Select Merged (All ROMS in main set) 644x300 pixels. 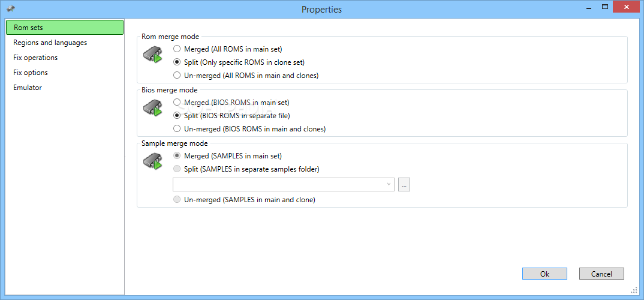[228, 49]
